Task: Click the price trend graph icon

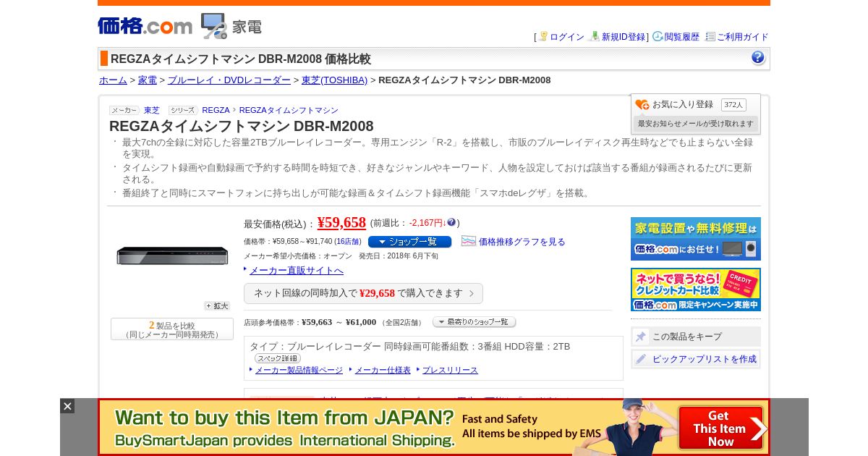Action: [x=469, y=241]
